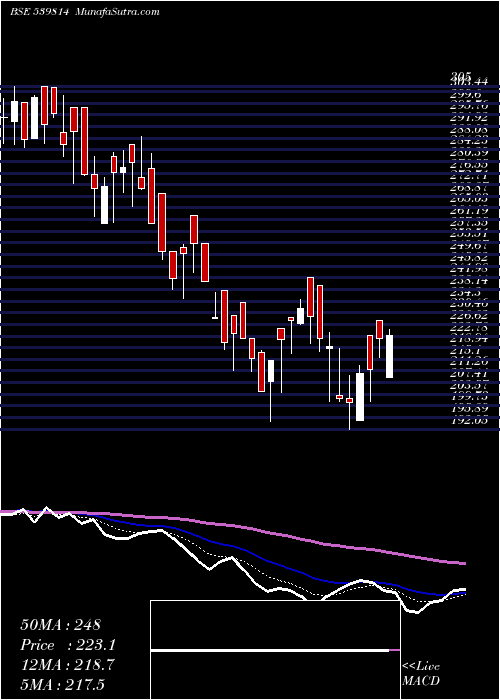Click the '50MA : 248' readout

point(60,625)
